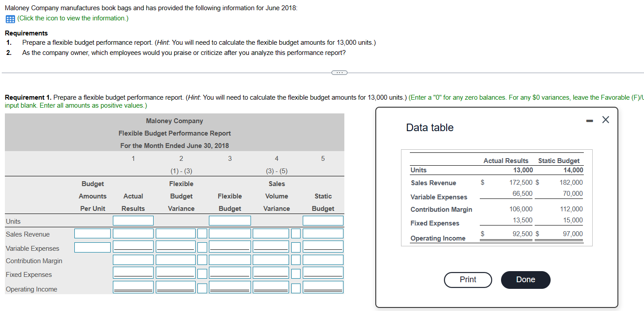Select Operating Income Actual Results input
The image size is (644, 311).
[133, 287]
